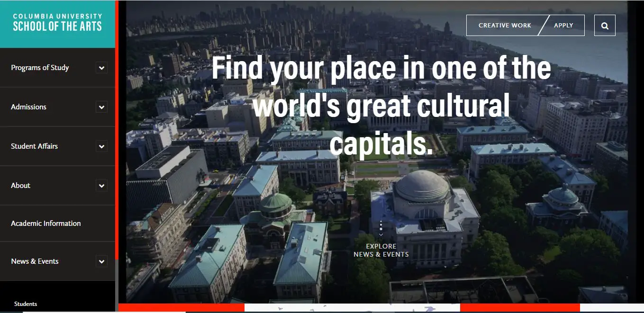Click the Explore down-arrow indicator
Image resolution: width=644 pixels, height=313 pixels.
pyautogui.click(x=381, y=234)
